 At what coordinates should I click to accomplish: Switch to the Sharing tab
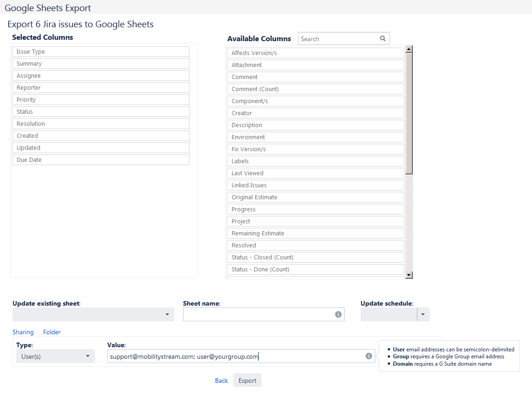pos(23,332)
